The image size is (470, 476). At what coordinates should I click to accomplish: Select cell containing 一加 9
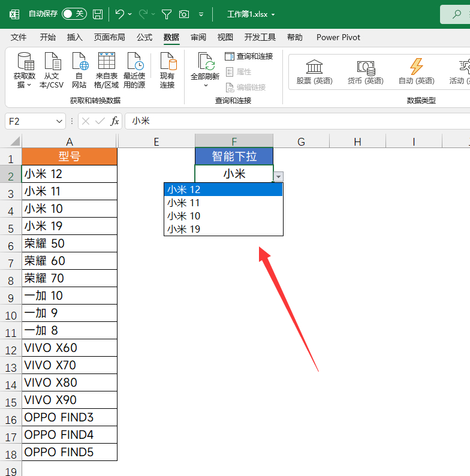70,313
